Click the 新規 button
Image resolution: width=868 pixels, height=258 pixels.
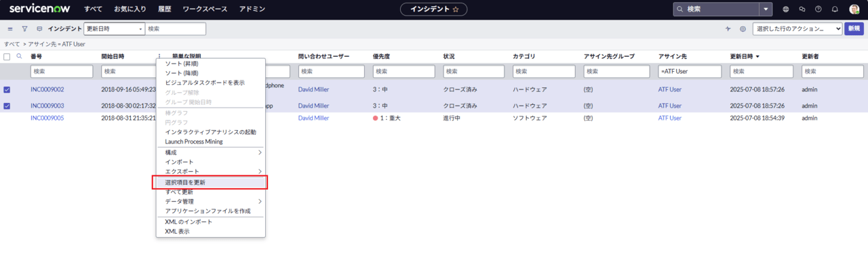[x=854, y=29]
